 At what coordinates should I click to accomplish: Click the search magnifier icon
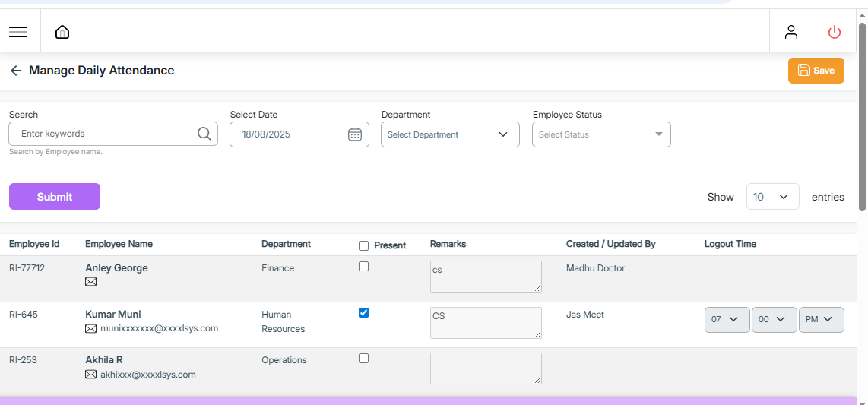(204, 134)
